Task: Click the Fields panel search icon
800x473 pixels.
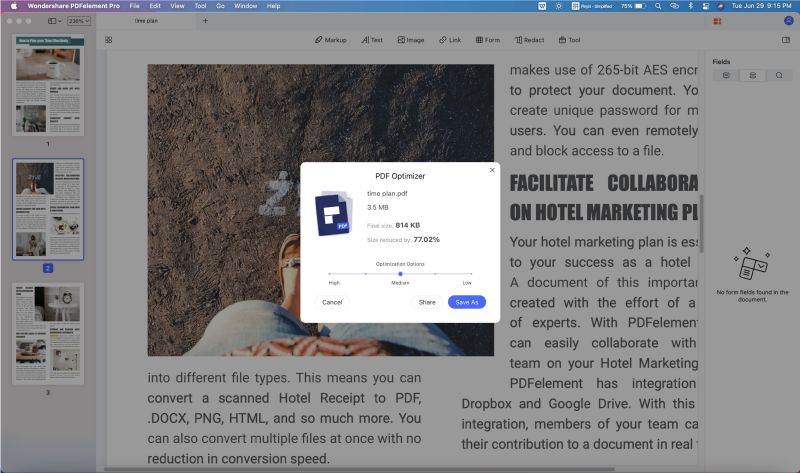Action: click(x=779, y=76)
